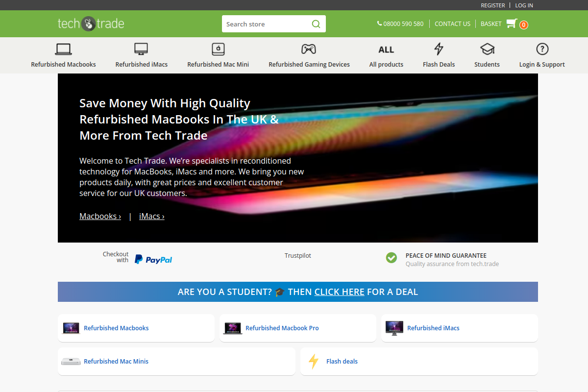This screenshot has height=392, width=588.
Task: Open the Students menu label
Action: pos(487,65)
